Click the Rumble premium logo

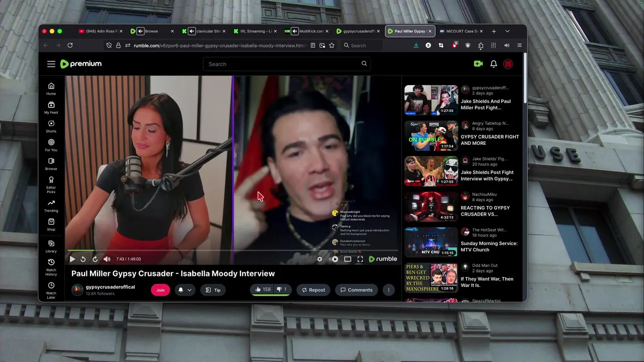tap(81, 64)
